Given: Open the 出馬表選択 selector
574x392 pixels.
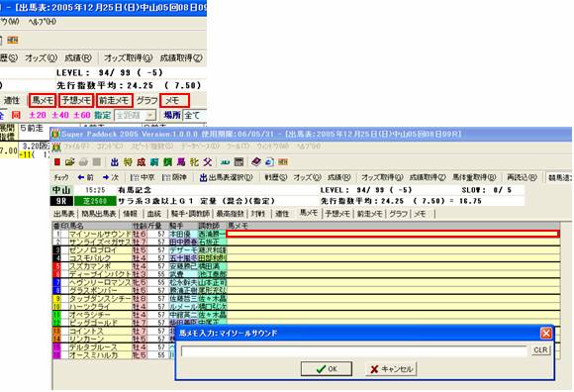Looking at the screenshot, I should coord(227,177).
